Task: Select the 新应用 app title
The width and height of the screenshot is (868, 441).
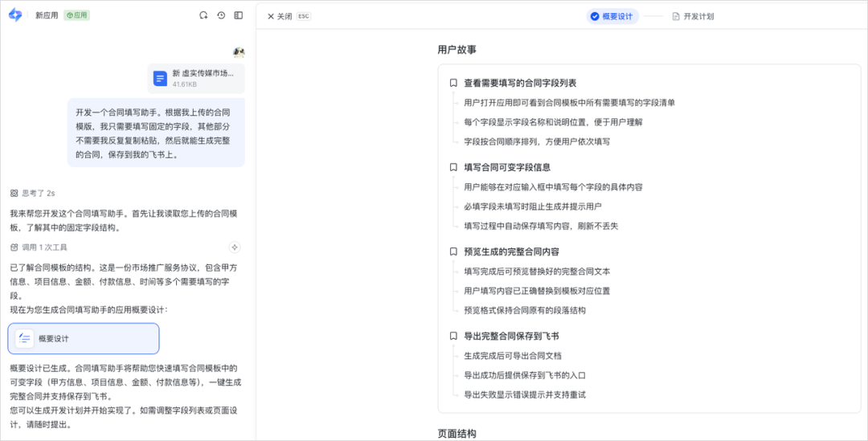Action: pyautogui.click(x=47, y=15)
